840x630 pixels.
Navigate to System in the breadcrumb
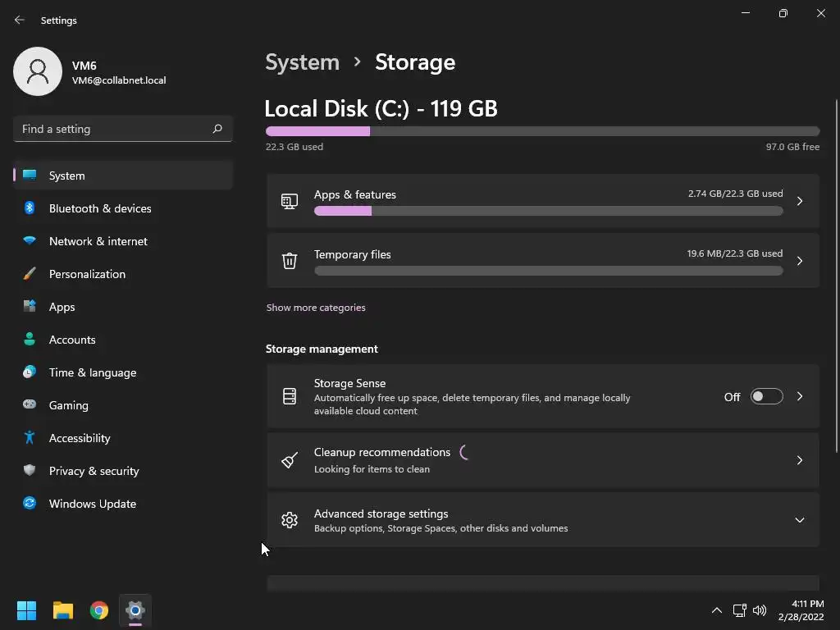(x=302, y=62)
